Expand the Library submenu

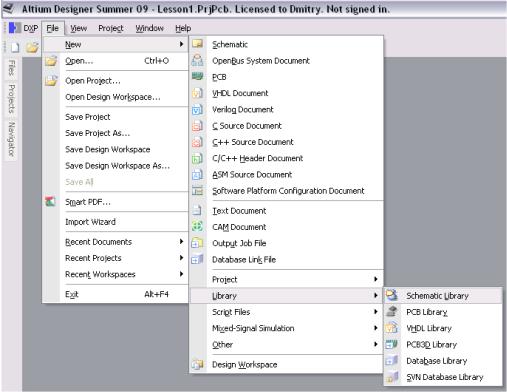click(x=286, y=296)
